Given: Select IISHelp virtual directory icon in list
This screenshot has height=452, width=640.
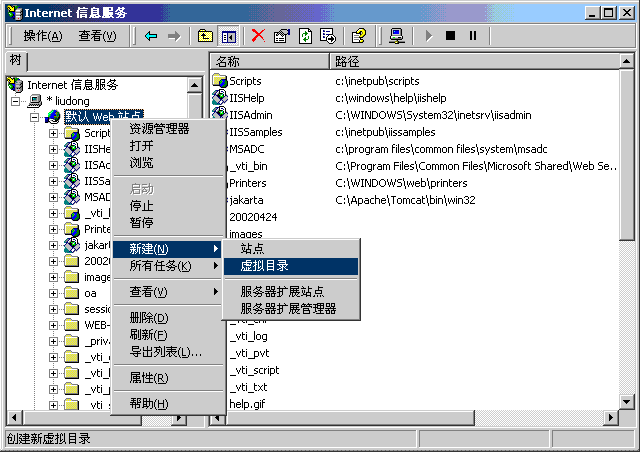Looking at the screenshot, I should 220,98.
